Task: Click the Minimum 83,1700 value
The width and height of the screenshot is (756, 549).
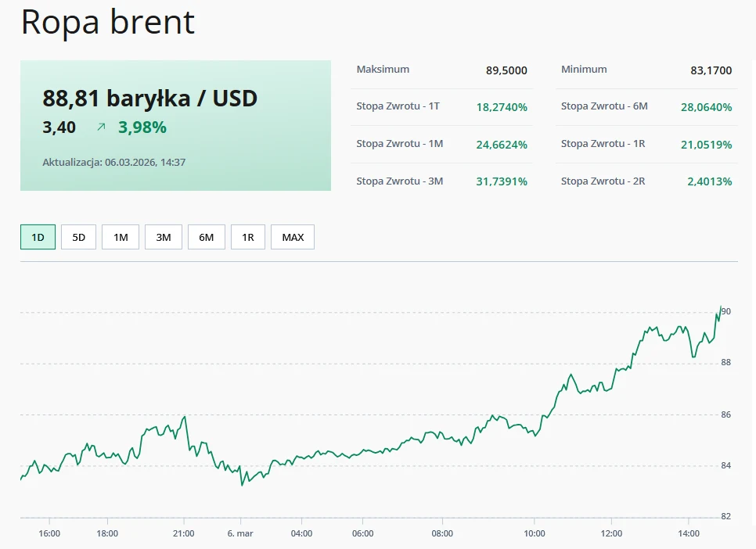Action: pos(709,70)
